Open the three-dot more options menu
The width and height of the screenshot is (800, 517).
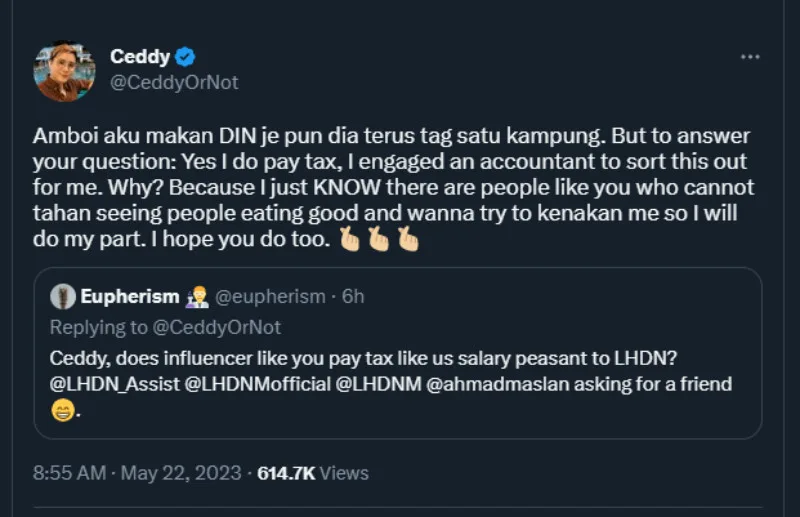coord(750,57)
